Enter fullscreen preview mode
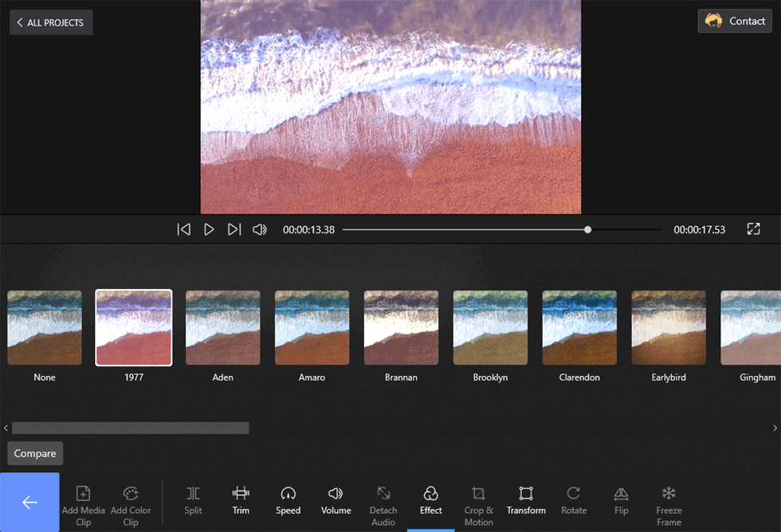 click(754, 229)
